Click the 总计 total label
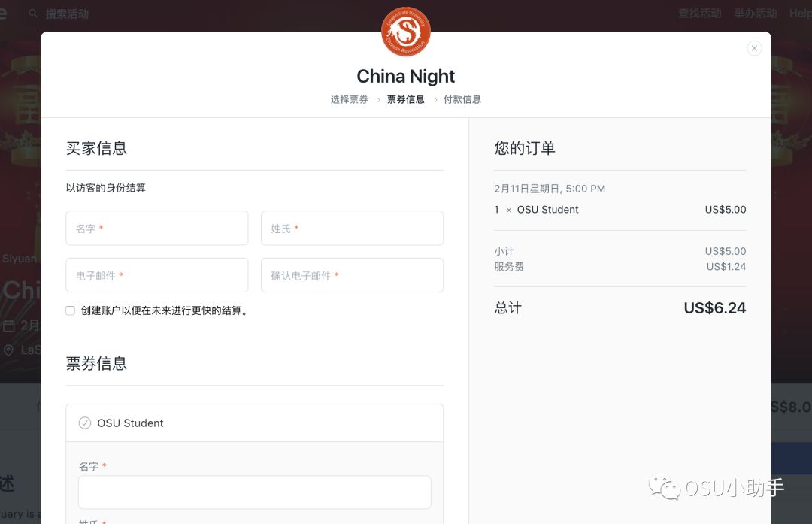The width and height of the screenshot is (812, 524). click(508, 308)
